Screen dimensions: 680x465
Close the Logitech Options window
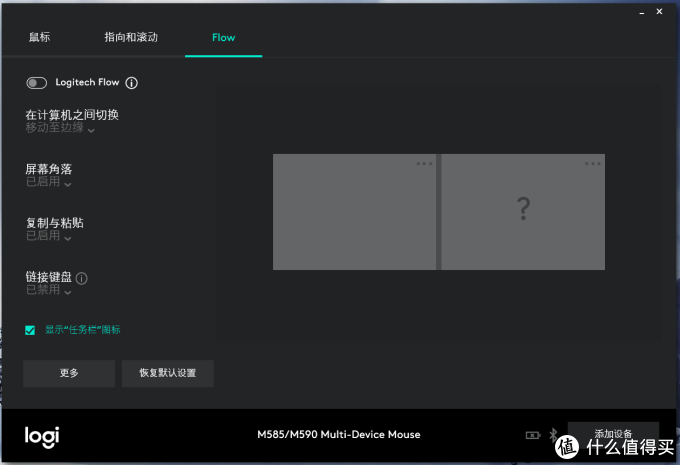659,12
